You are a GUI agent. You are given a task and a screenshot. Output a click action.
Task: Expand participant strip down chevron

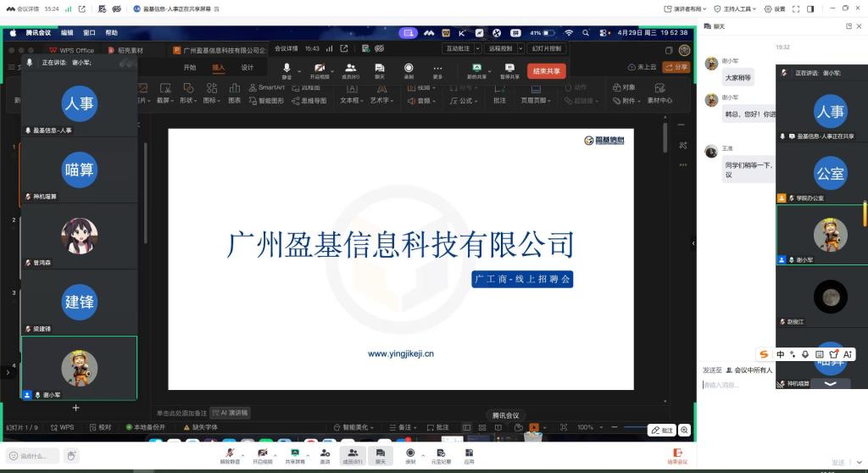[831, 383]
